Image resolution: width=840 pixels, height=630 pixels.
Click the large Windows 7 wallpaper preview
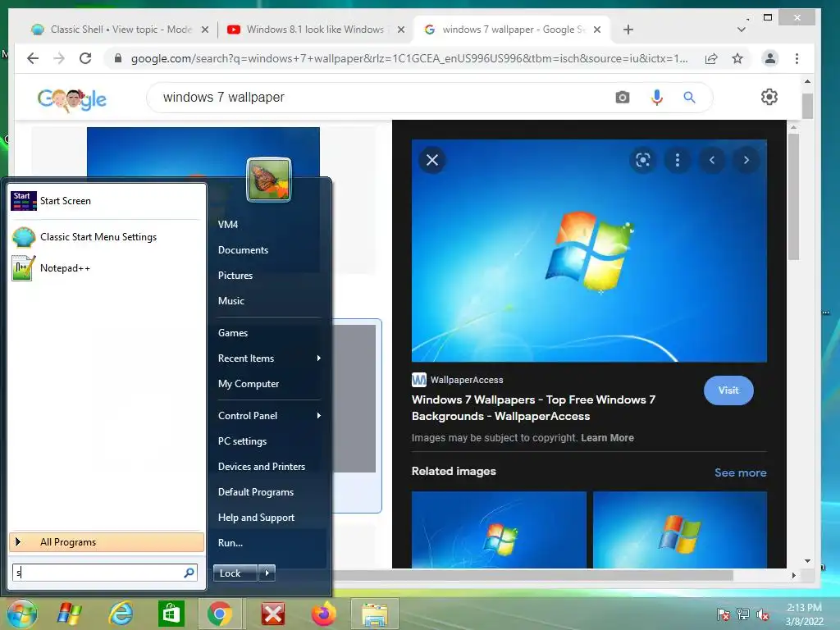589,251
